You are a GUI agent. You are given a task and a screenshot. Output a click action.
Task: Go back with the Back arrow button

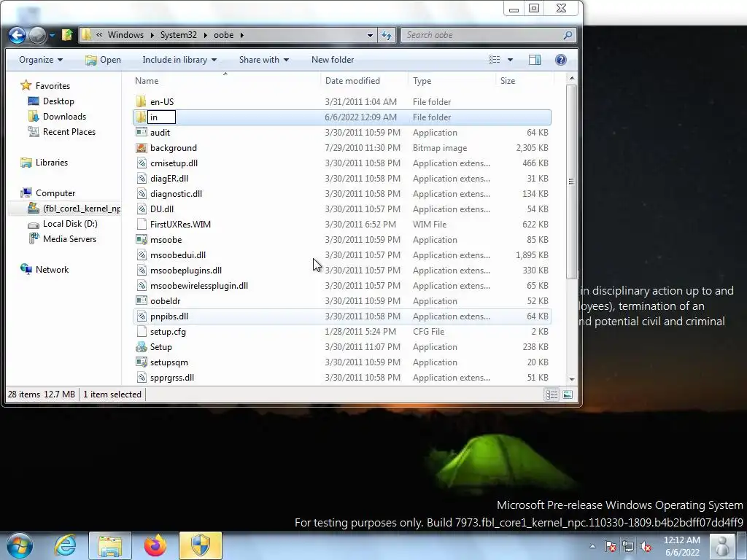[18, 35]
